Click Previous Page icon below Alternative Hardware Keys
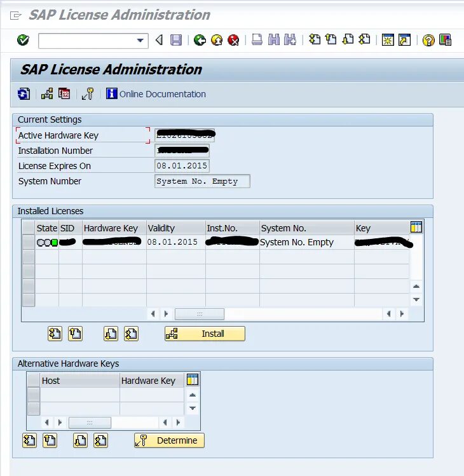 point(50,440)
